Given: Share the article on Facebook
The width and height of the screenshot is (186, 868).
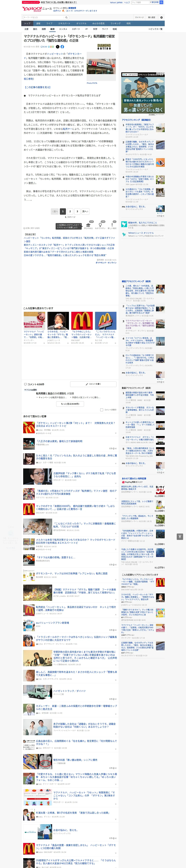Looking at the screenshot, I should click(x=62, y=47).
